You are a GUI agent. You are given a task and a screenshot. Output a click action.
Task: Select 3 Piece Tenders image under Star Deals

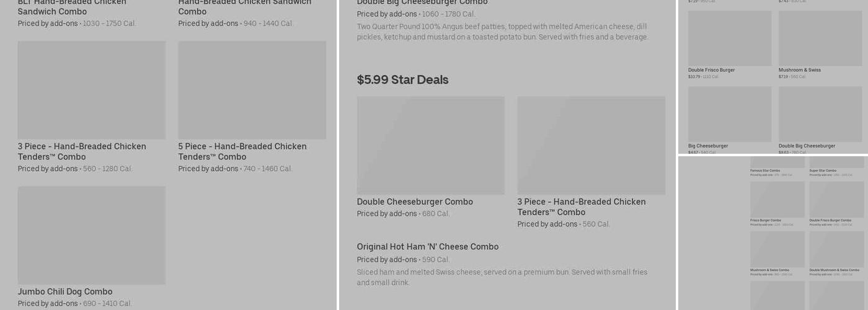[591, 145]
